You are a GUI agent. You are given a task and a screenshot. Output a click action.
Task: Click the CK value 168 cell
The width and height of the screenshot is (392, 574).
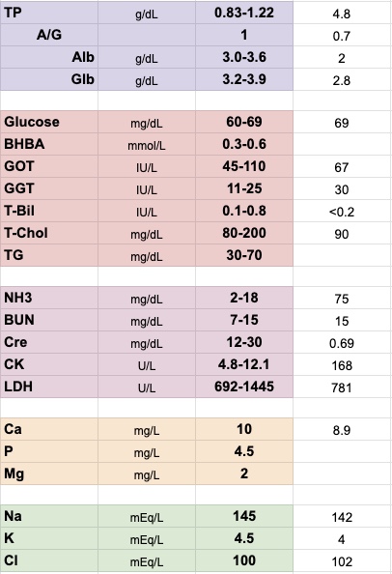342,364
